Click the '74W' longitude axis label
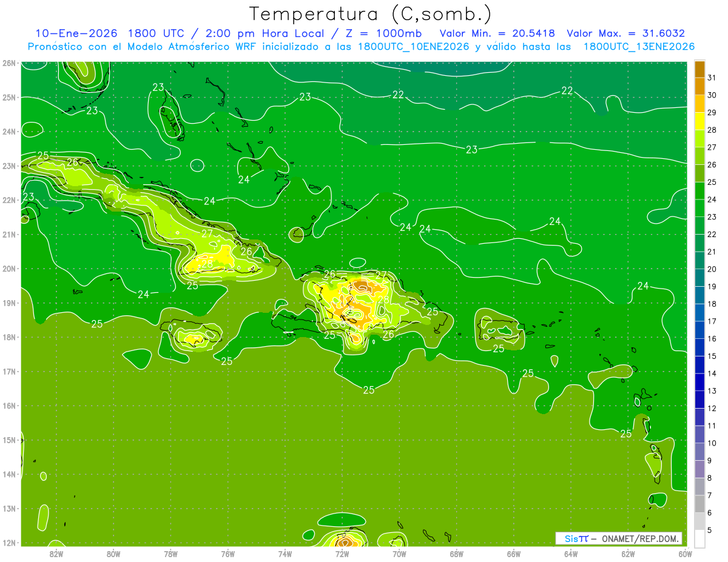728x562 pixels. point(285,554)
